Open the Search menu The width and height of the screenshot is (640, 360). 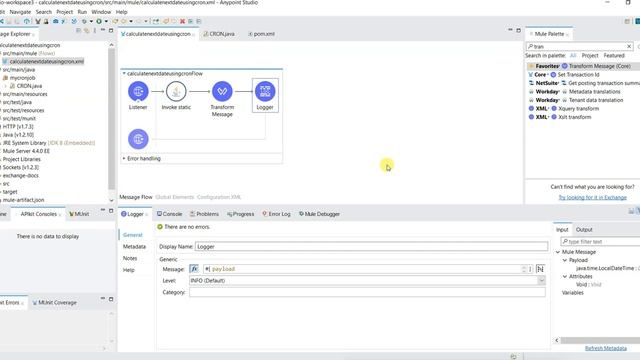click(x=44, y=12)
